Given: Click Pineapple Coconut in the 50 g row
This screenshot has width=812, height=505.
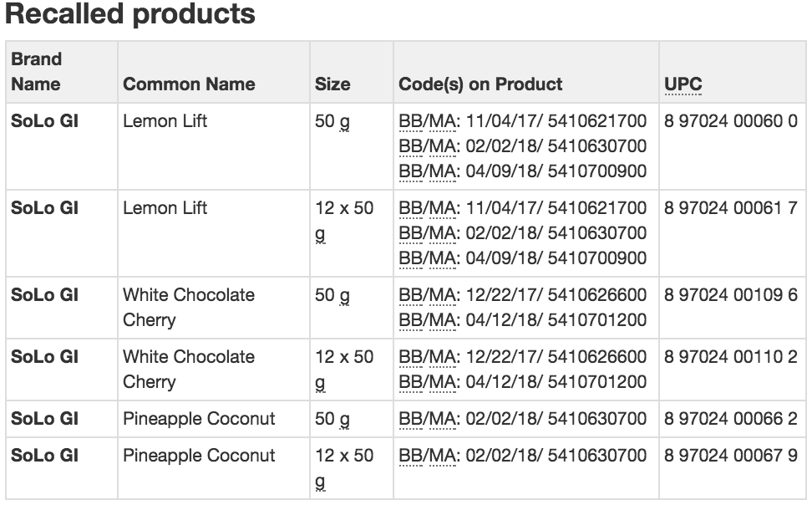Looking at the screenshot, I should pyautogui.click(x=199, y=419).
